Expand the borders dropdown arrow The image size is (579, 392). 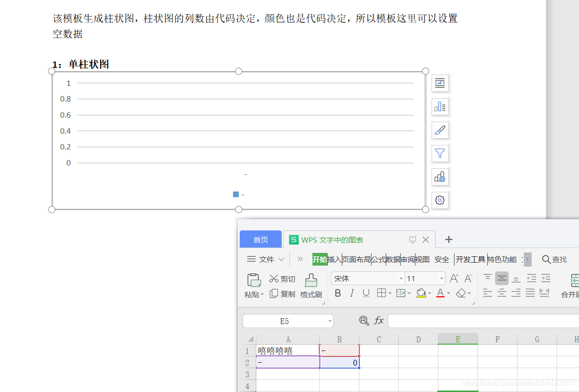390,293
